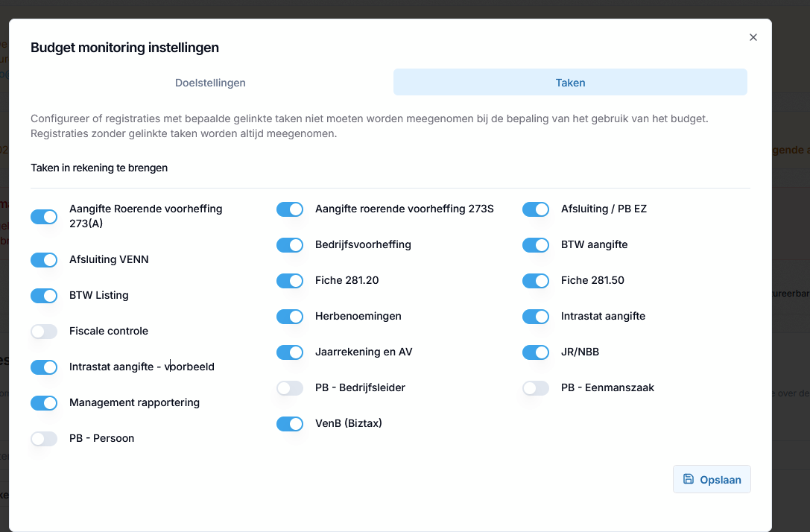The width and height of the screenshot is (810, 532).
Task: Turn on PB - Persoon toggle
Action: tap(44, 439)
